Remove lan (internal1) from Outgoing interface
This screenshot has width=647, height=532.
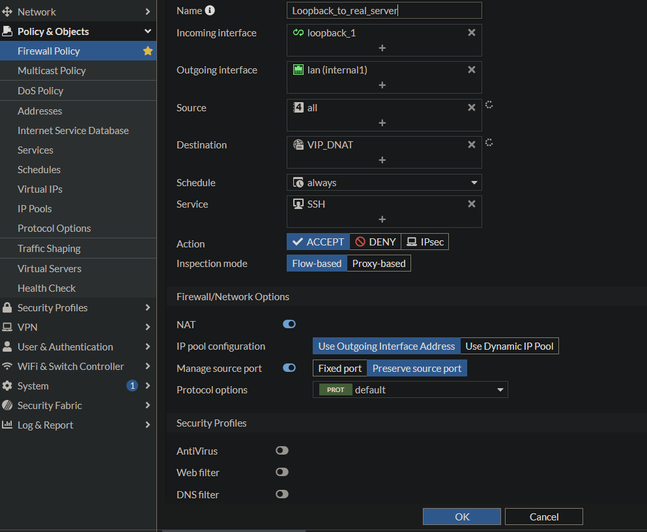tap(472, 70)
